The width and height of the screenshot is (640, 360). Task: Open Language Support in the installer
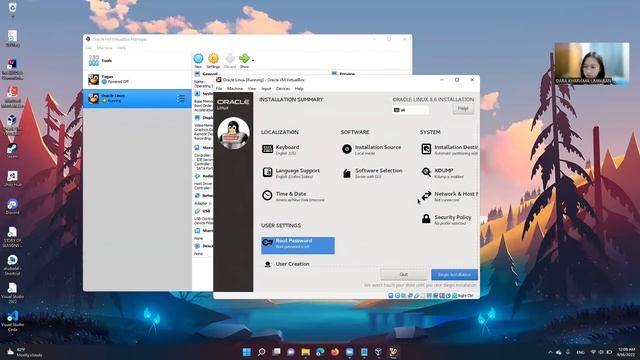291,173
